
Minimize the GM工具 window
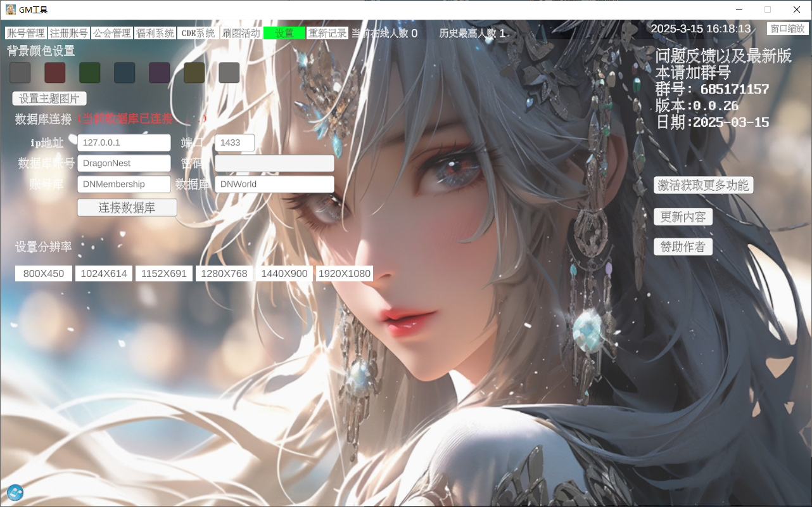[739, 10]
